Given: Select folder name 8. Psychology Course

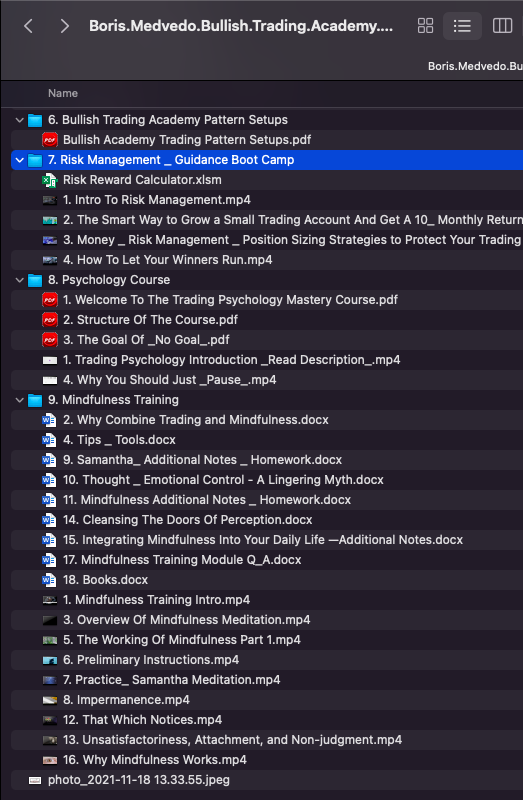Looking at the screenshot, I should pyautogui.click(x=109, y=280).
